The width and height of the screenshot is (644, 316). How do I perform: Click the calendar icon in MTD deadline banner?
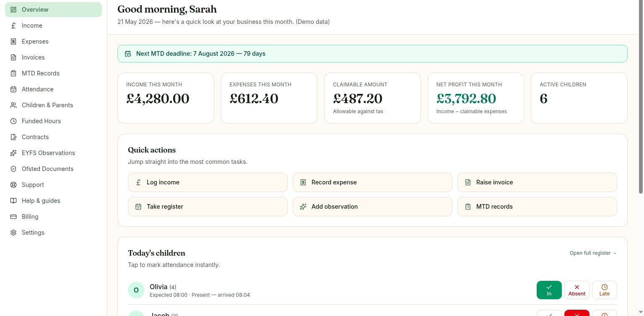point(128,54)
